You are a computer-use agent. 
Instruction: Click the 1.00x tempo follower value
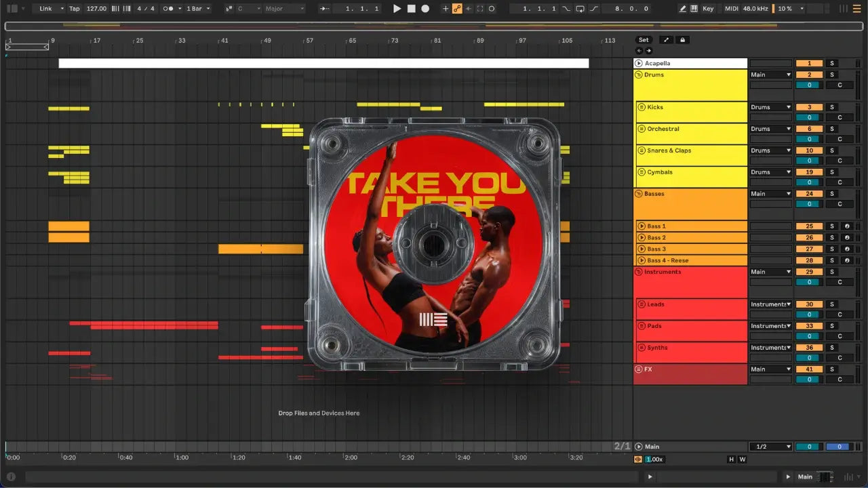coord(654,460)
